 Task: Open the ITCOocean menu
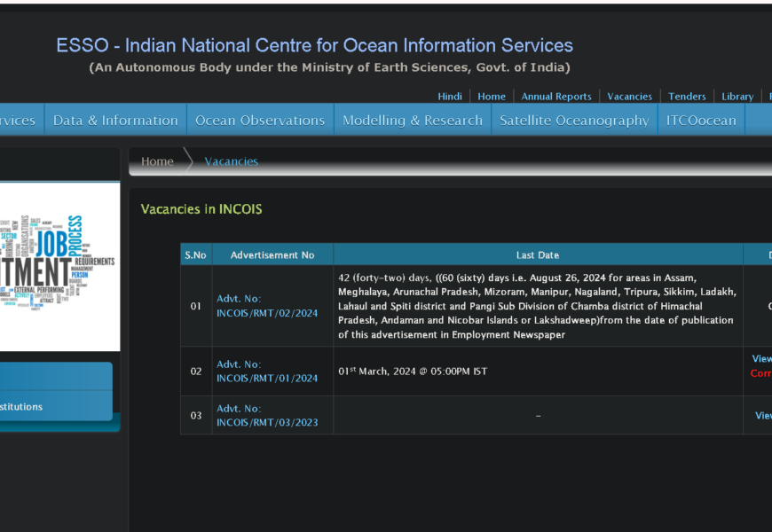tap(701, 120)
